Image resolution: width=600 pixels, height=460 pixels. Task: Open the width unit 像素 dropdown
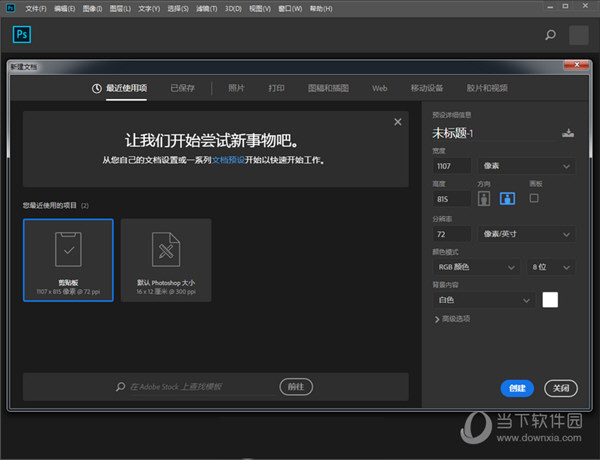pyautogui.click(x=526, y=166)
